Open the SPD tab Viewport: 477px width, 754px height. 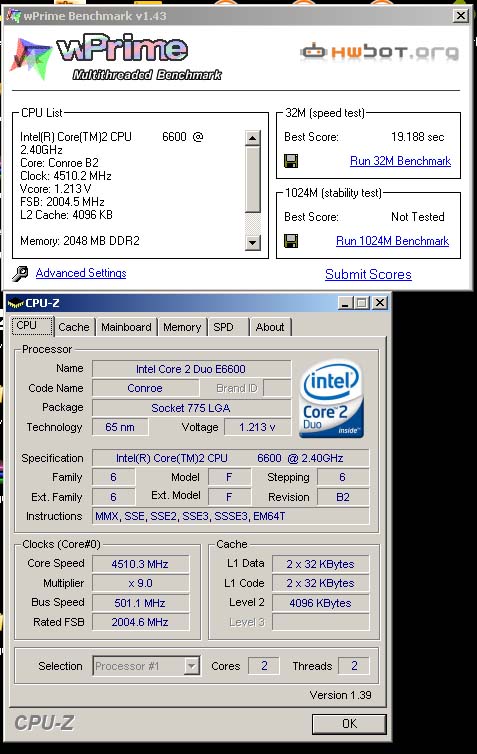pyautogui.click(x=228, y=327)
